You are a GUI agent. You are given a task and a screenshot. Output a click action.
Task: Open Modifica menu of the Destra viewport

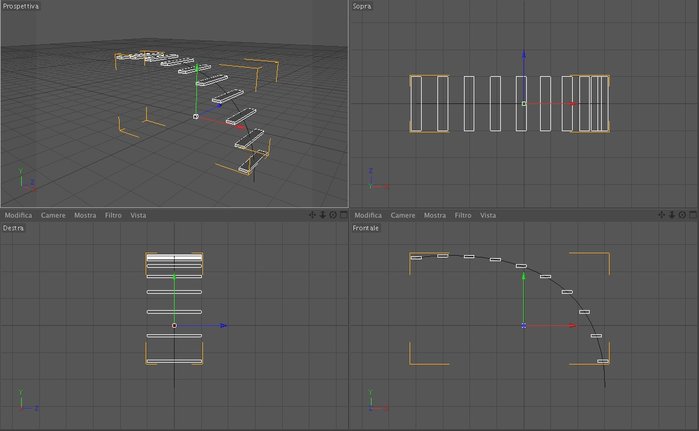18,215
